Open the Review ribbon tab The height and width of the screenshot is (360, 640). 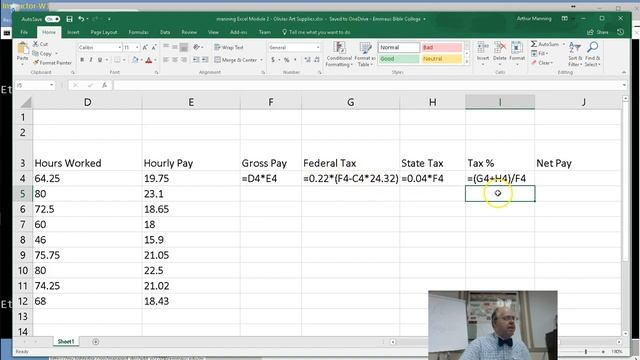tap(189, 32)
